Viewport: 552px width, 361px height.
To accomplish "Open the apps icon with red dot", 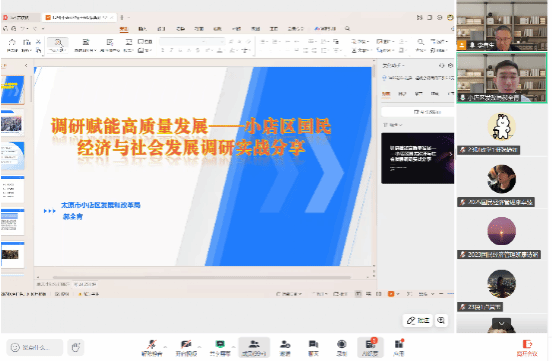I will (399, 347).
